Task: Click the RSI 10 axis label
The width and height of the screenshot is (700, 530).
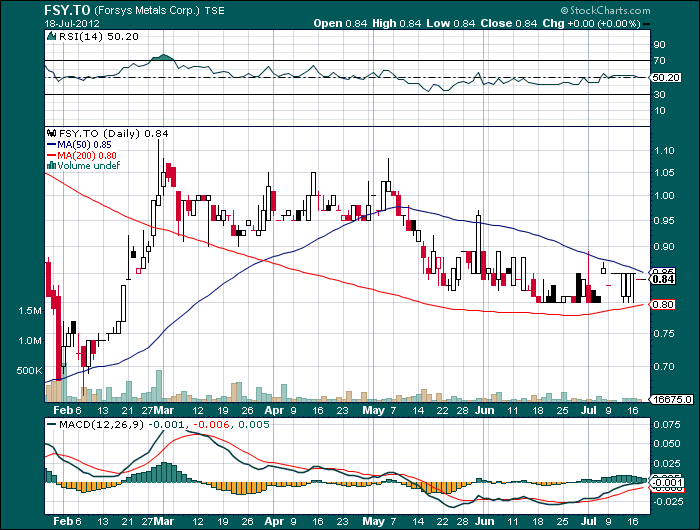Action: click(659, 111)
